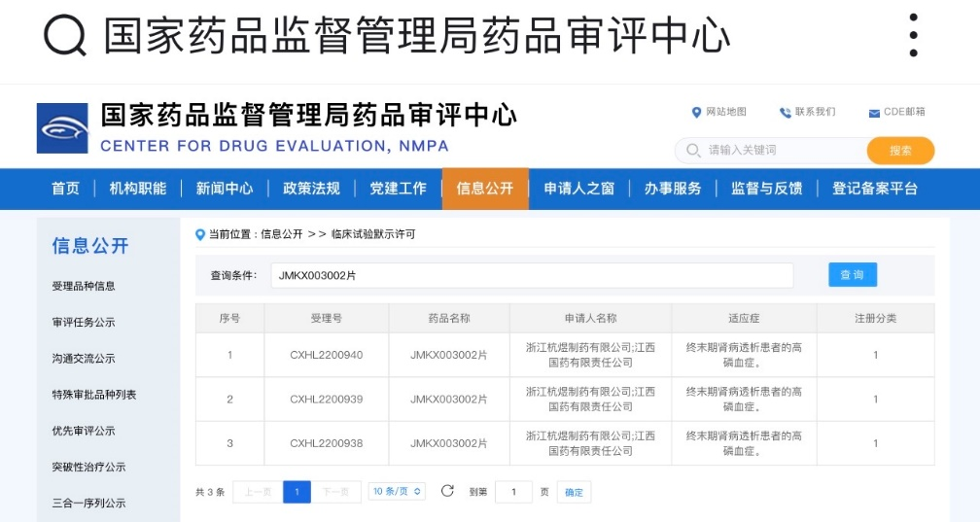
Task: Open 监督与反馈 navigation item
Action: coord(766,189)
